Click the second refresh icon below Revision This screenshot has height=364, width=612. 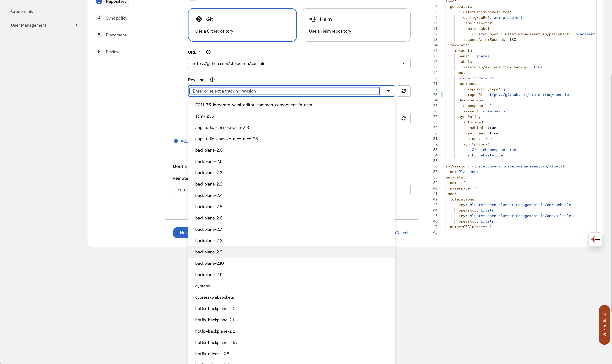pyautogui.click(x=403, y=119)
